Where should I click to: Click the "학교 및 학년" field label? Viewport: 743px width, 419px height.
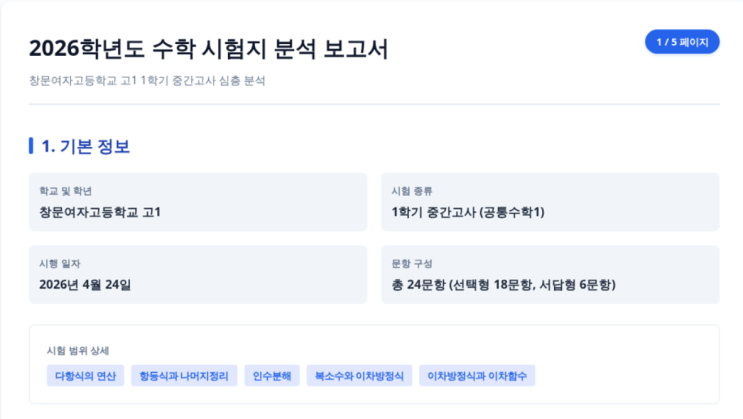[x=66, y=190]
